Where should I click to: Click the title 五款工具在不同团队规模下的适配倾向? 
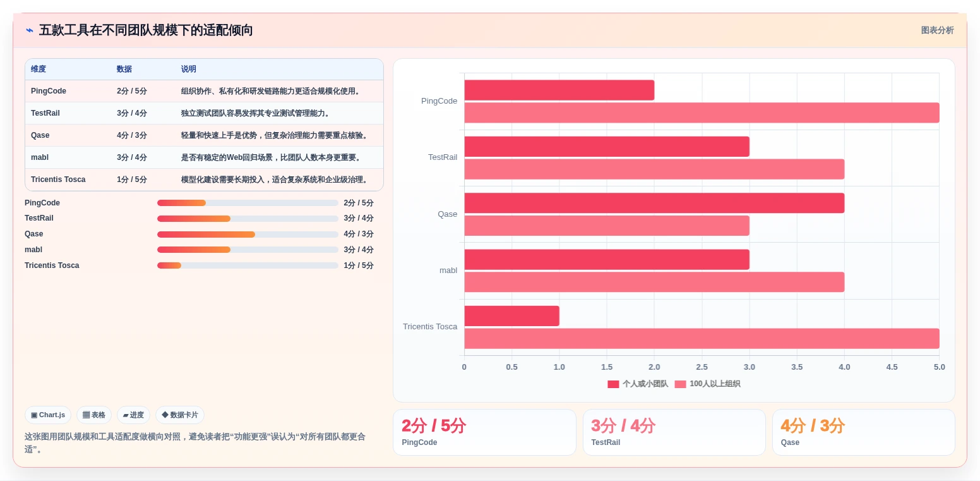[146, 30]
